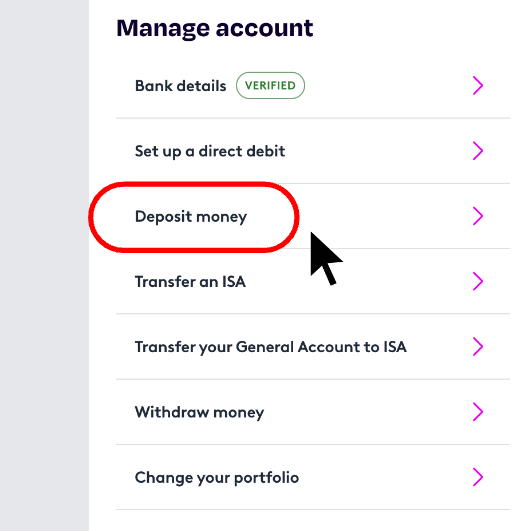513x531 pixels.
Task: Click the arrow next to Set up a direct debit
Action: click(x=477, y=151)
